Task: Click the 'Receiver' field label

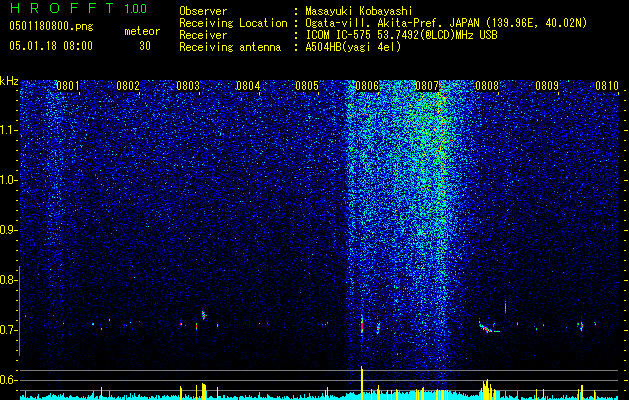Action: (x=203, y=35)
